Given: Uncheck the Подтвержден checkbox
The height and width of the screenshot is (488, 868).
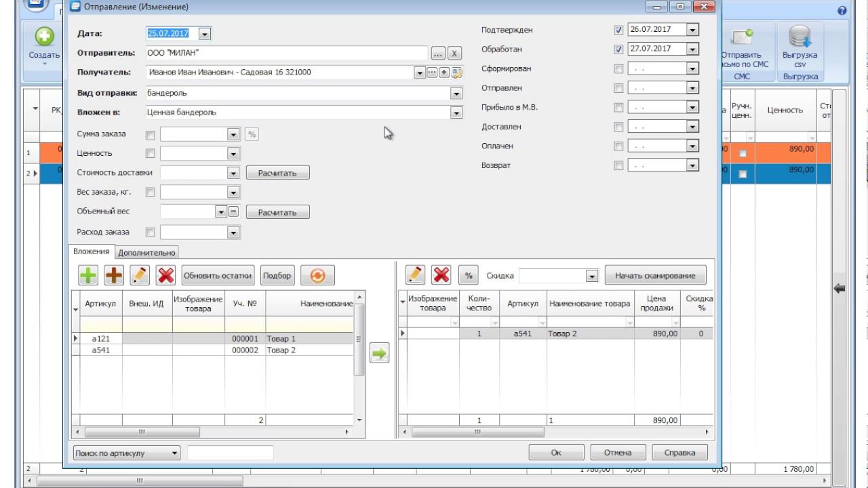Looking at the screenshot, I should 618,30.
